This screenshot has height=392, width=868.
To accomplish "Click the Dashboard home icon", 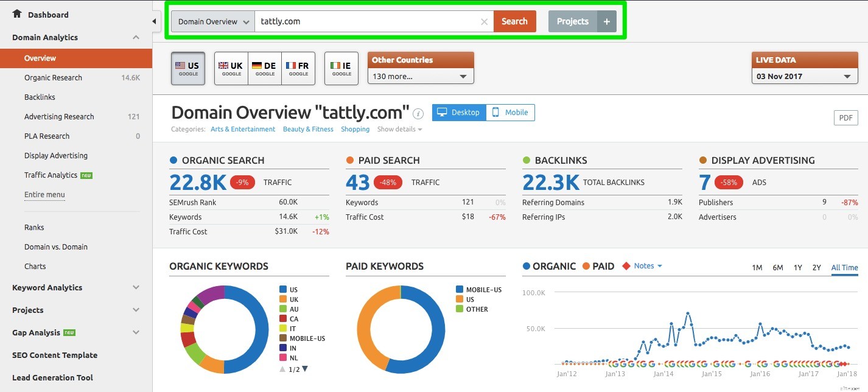I will tap(16, 14).
